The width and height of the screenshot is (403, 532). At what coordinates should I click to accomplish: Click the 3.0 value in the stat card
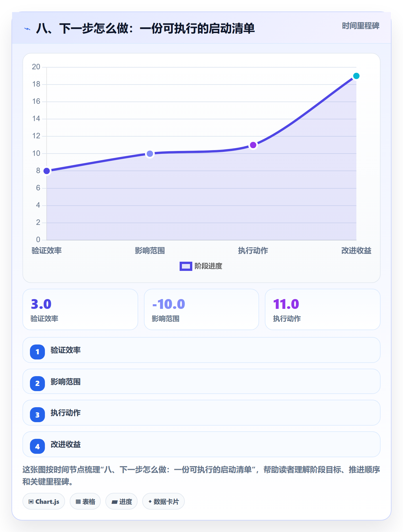[41, 304]
